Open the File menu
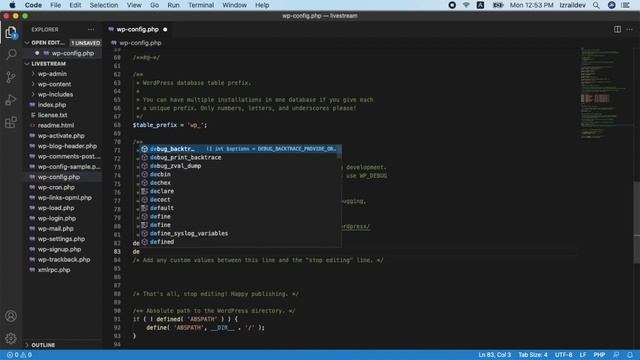640x360 pixels. (55, 5)
